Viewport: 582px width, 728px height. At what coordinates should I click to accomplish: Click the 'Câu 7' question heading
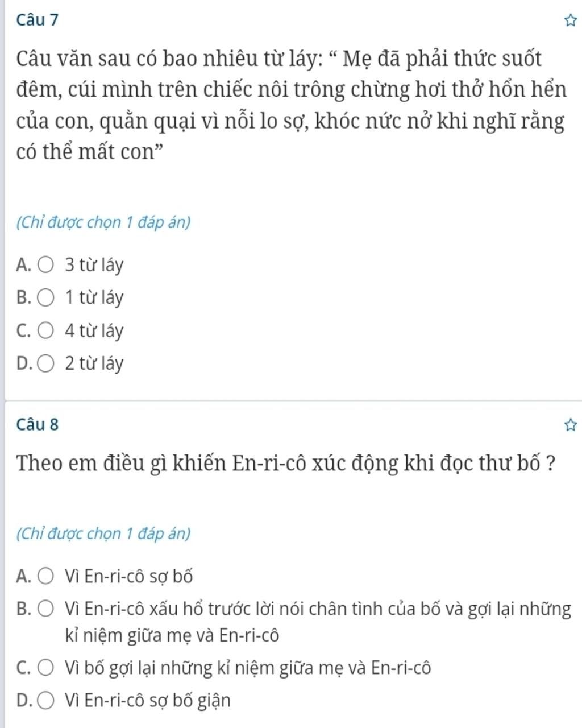[38, 20]
